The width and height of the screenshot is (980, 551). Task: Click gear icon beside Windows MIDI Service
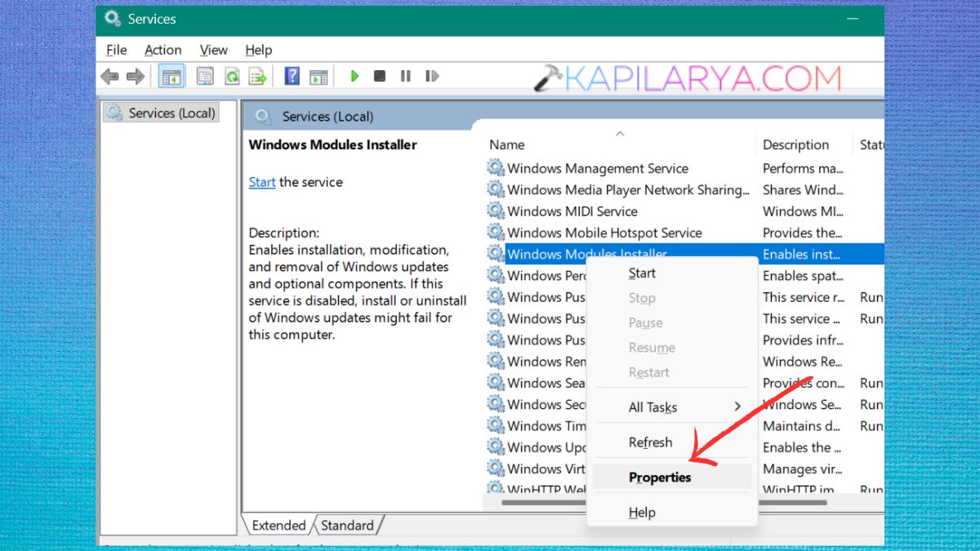pos(496,211)
